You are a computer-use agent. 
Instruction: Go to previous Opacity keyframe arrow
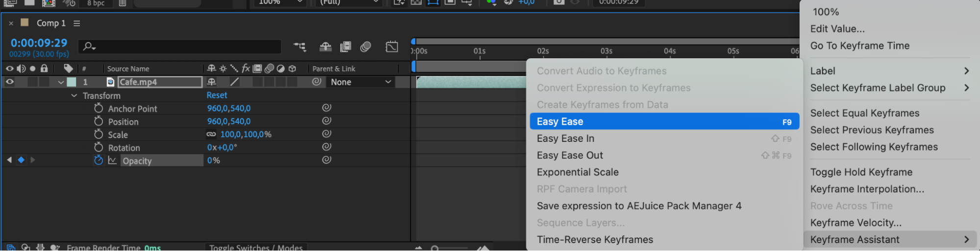(9, 160)
